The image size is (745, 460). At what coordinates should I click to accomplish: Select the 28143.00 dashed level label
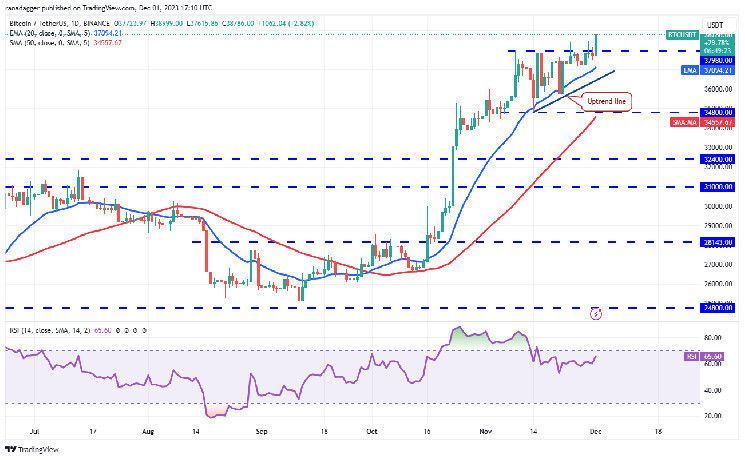point(718,242)
